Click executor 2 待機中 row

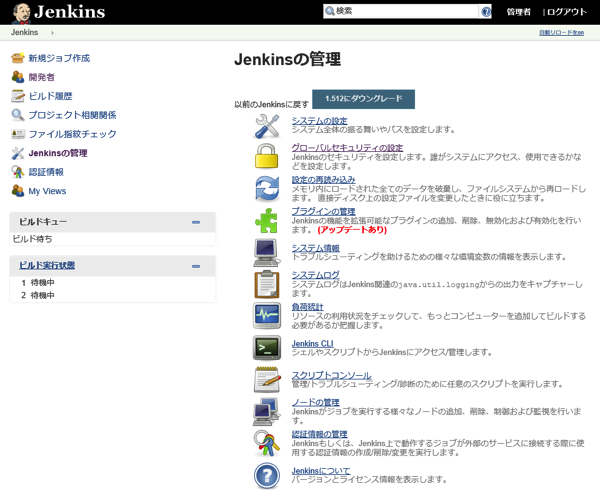(112, 295)
